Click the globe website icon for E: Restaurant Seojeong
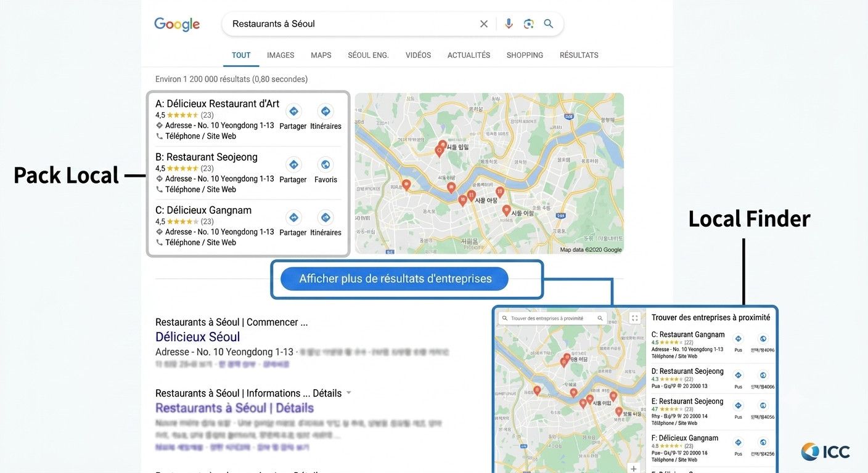Image resolution: width=868 pixels, height=473 pixels. coord(763,405)
